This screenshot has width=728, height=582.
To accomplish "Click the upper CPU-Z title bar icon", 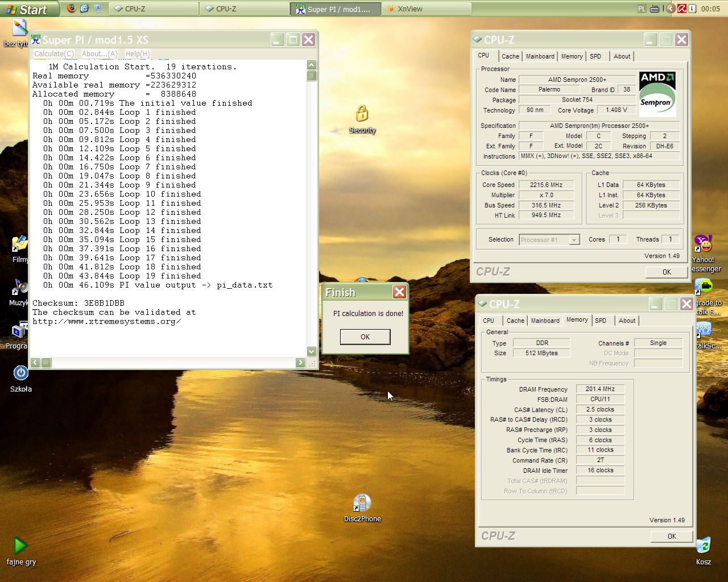I will (x=477, y=39).
